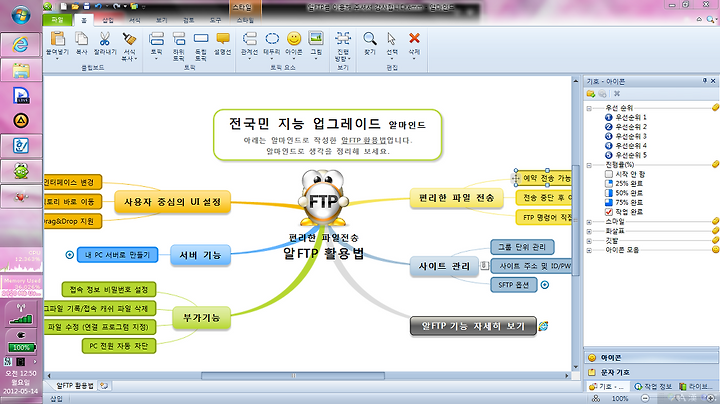Collapse the 우선 순위 tree group
The width and height of the screenshot is (720, 404).
(589, 108)
